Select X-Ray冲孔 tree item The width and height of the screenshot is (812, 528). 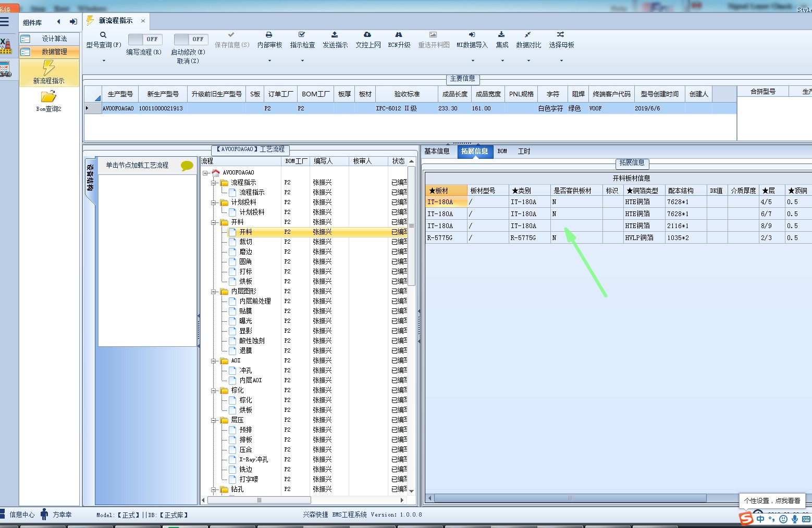[254, 460]
